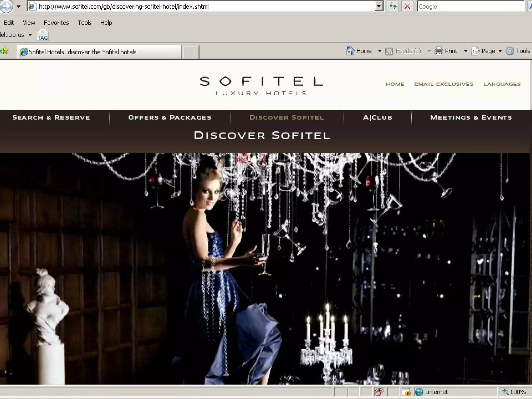The width and height of the screenshot is (532, 399).
Task: Expand the Print options dropdown arrow
Action: tap(465, 51)
